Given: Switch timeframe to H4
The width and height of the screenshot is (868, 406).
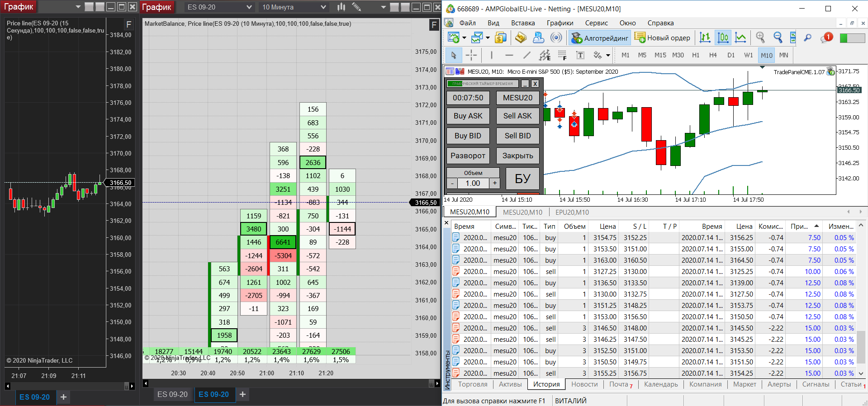Looking at the screenshot, I should click(x=713, y=55).
